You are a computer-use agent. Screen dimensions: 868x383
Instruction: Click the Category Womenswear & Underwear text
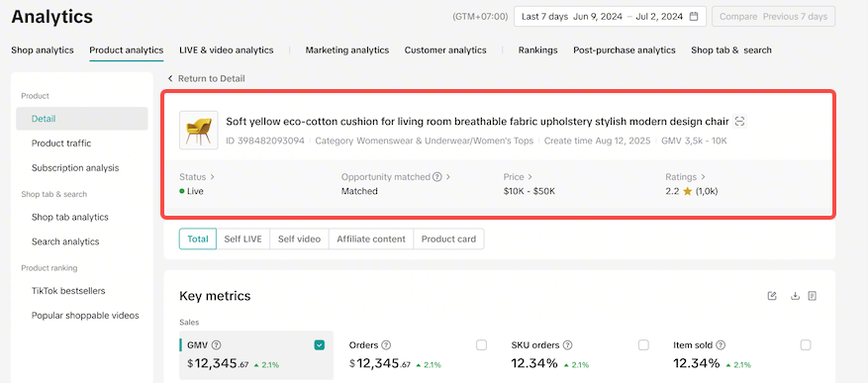(x=424, y=141)
